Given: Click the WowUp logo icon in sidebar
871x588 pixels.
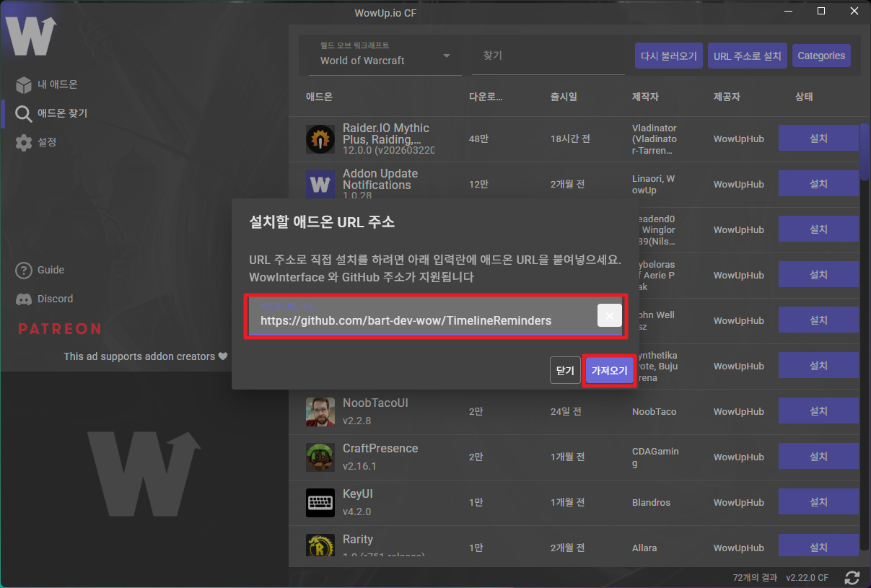Looking at the screenshot, I should pos(31,35).
